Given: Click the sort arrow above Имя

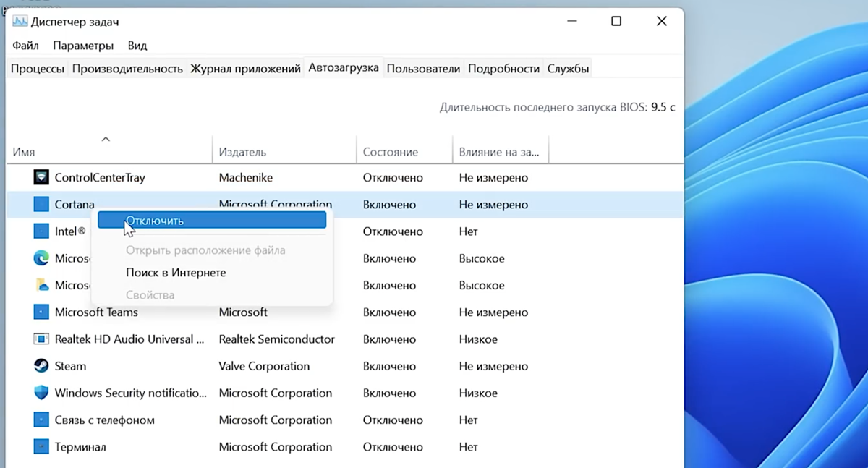Looking at the screenshot, I should 106,139.
